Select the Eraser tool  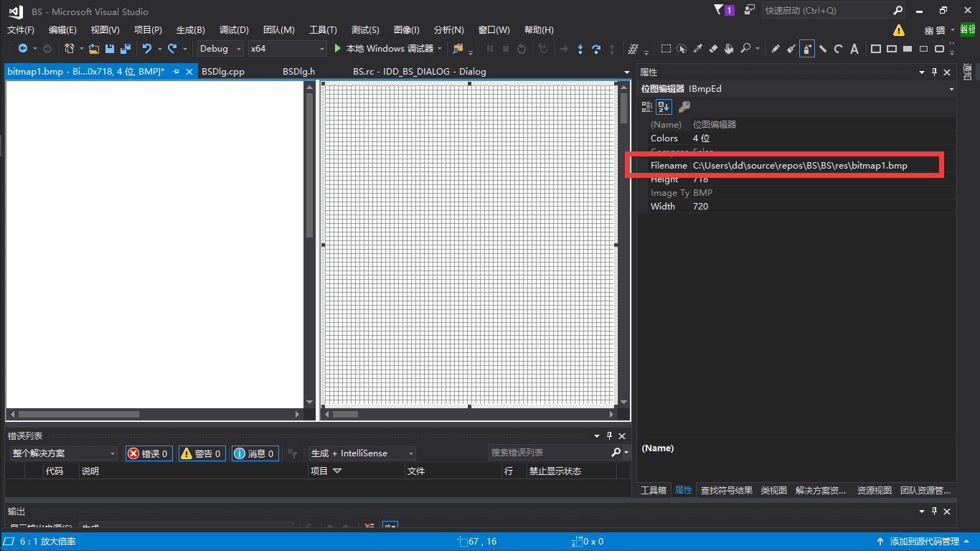point(712,49)
